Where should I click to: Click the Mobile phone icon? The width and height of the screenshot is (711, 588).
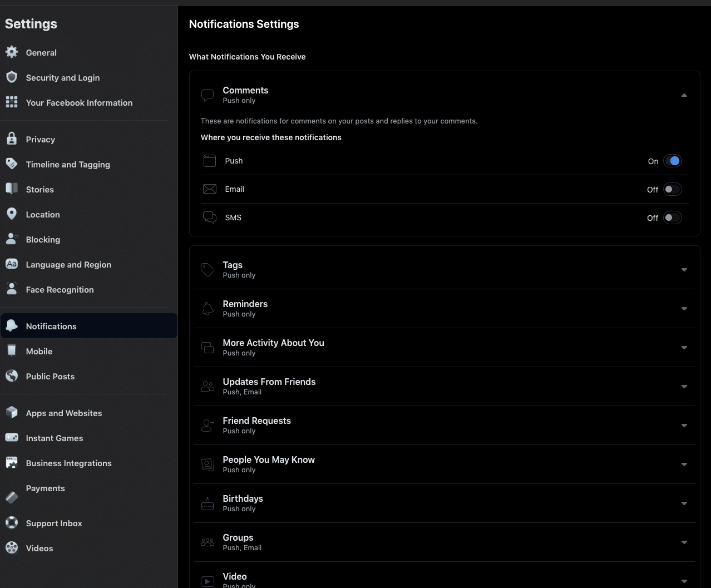click(12, 351)
